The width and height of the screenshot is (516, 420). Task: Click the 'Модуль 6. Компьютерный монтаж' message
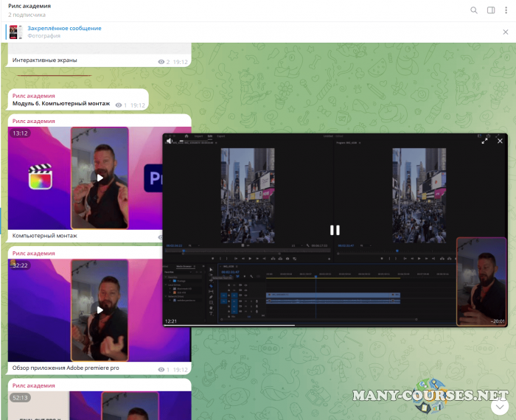point(63,105)
